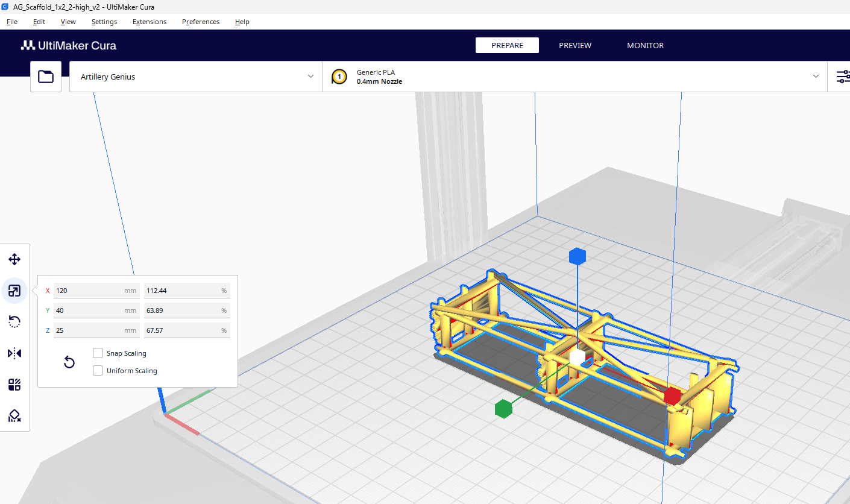Viewport: 850px width, 504px height.
Task: Click the X percent field 112.44
Action: pos(187,291)
